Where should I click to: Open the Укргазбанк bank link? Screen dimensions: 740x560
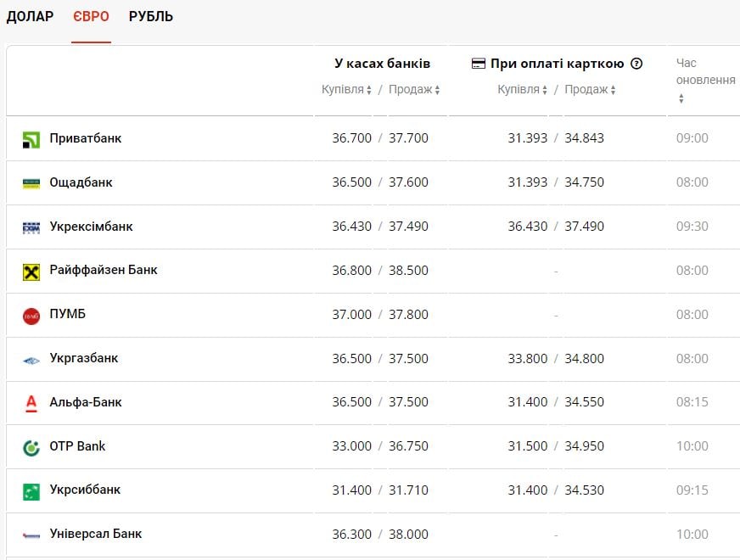[83, 359]
